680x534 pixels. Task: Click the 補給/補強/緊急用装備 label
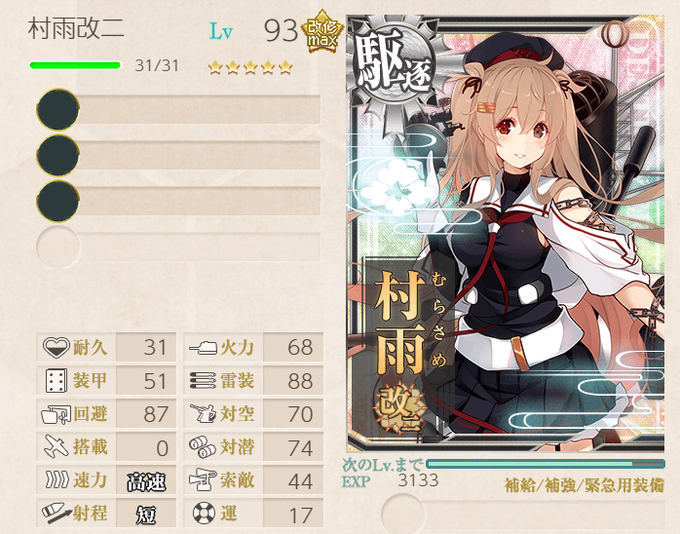pyautogui.click(x=584, y=485)
